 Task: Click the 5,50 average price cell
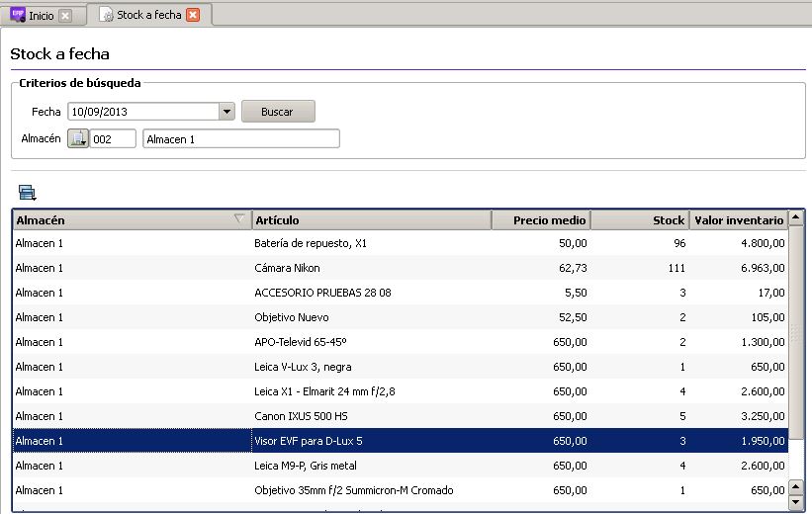click(x=541, y=293)
